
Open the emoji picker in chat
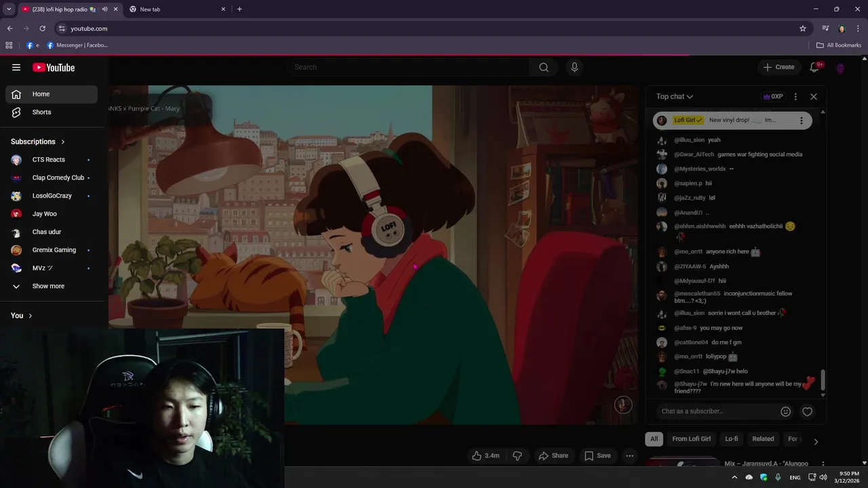(785, 411)
